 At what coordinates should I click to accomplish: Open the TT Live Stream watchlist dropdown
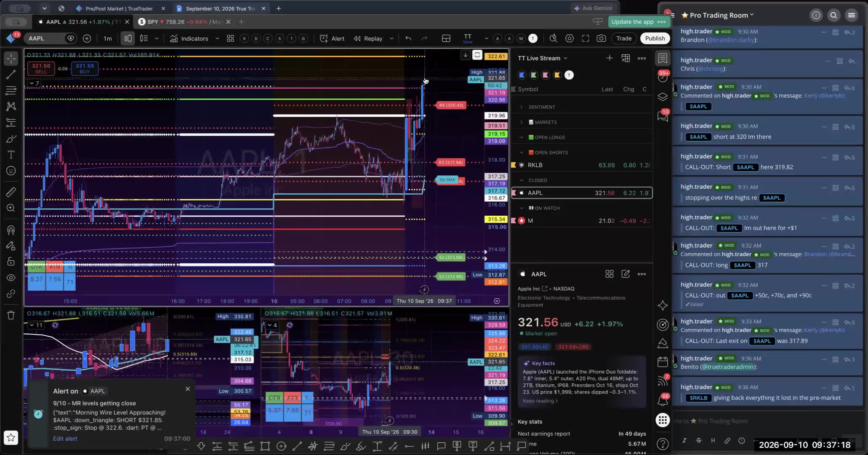tap(543, 58)
